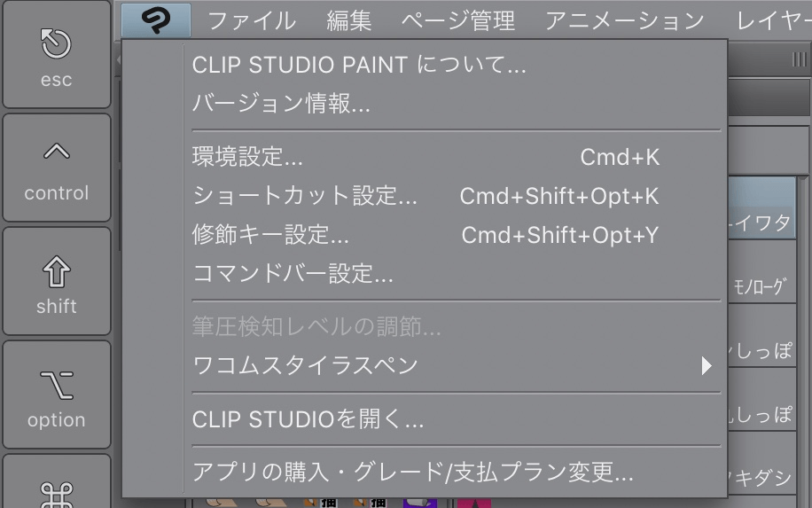Select 修飾キー設定... menu entry
Viewport: 812px width, 508px height.
(x=270, y=236)
